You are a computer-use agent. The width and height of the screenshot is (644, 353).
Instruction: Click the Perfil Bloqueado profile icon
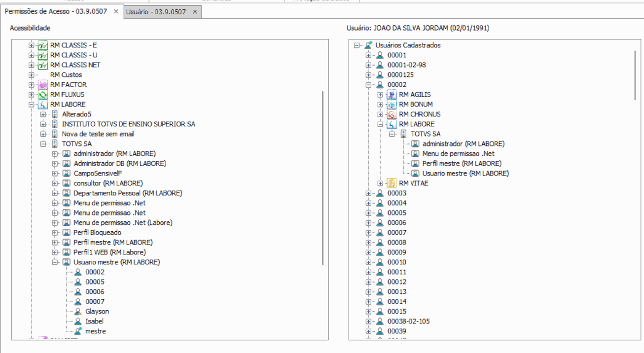(x=66, y=233)
